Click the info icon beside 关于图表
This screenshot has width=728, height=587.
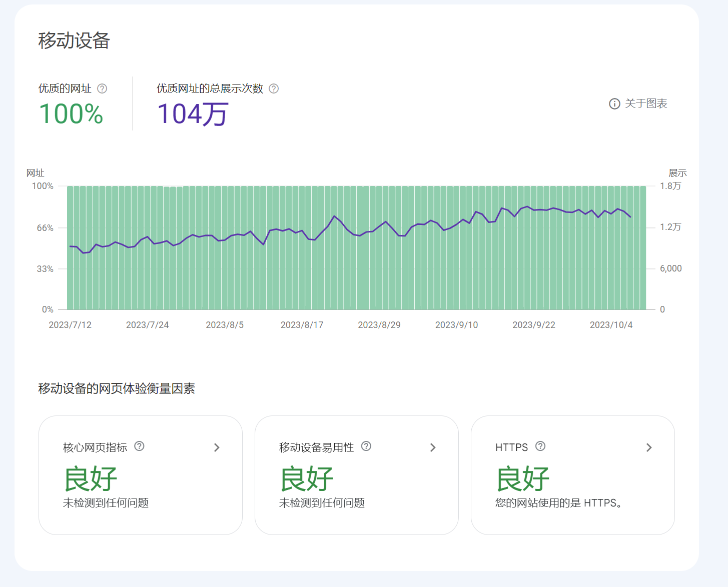(613, 104)
